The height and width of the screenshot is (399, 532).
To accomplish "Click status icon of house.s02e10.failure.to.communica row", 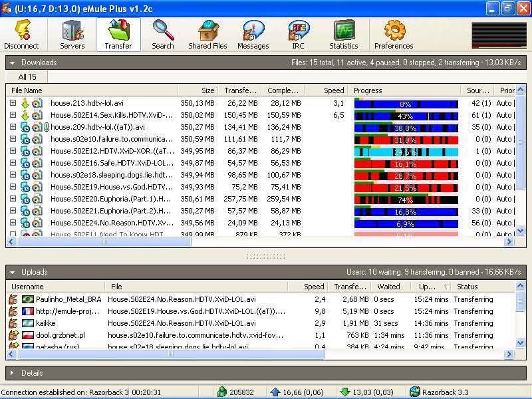I will click(x=25, y=139).
